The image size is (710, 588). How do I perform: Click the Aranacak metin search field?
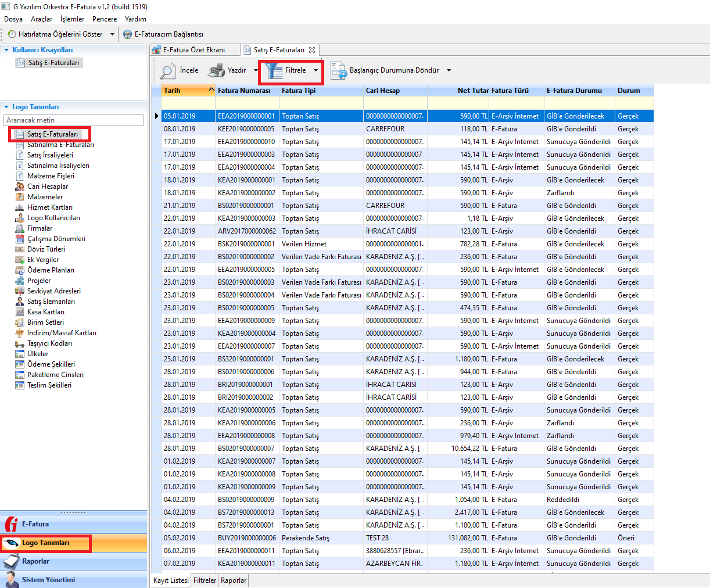pos(73,120)
